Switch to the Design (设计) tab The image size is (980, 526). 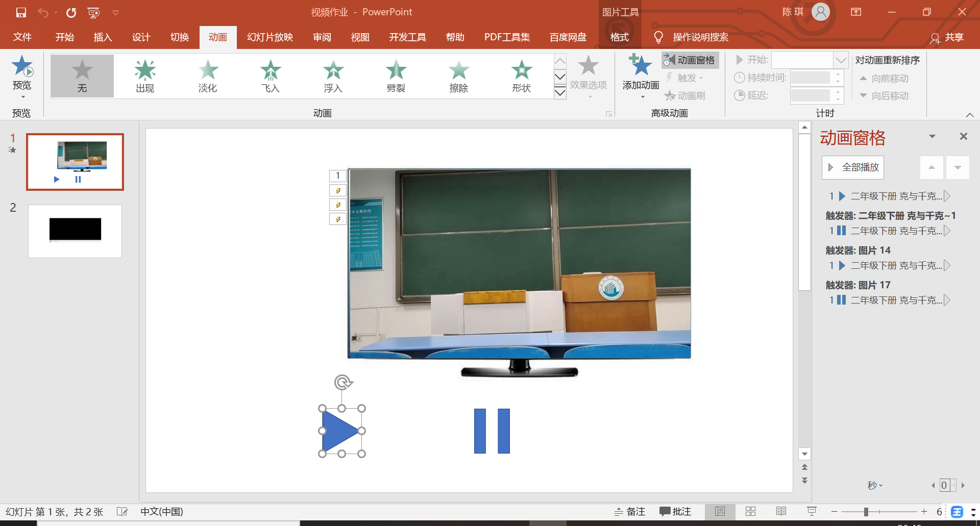(x=141, y=37)
